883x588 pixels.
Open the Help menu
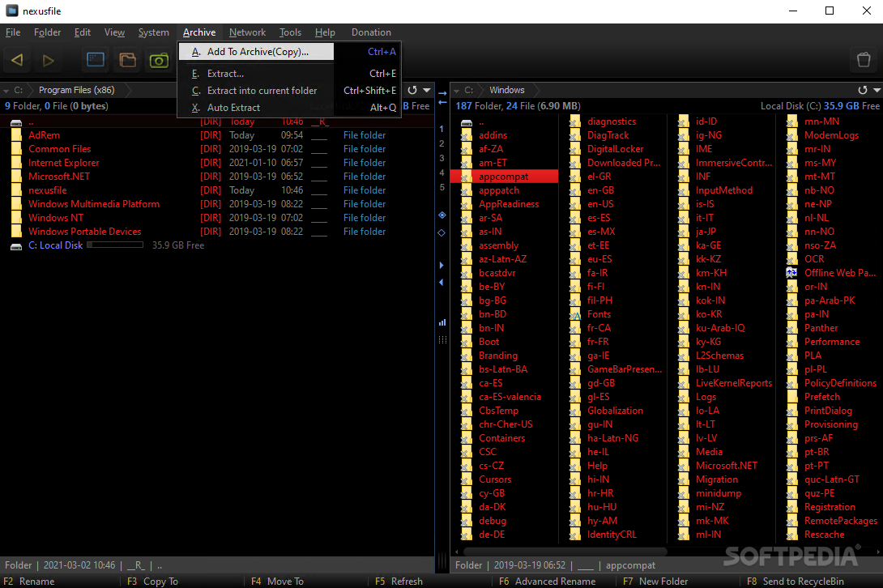[x=325, y=32]
